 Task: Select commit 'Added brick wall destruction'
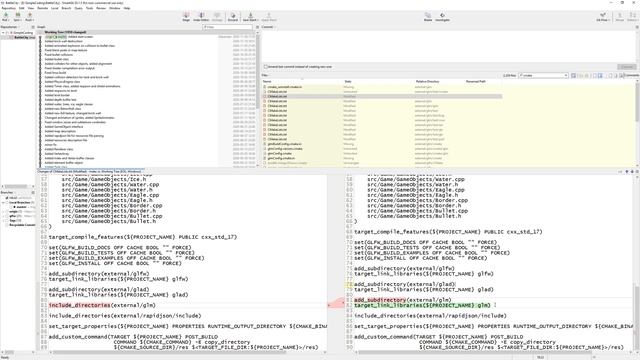tap(64, 41)
